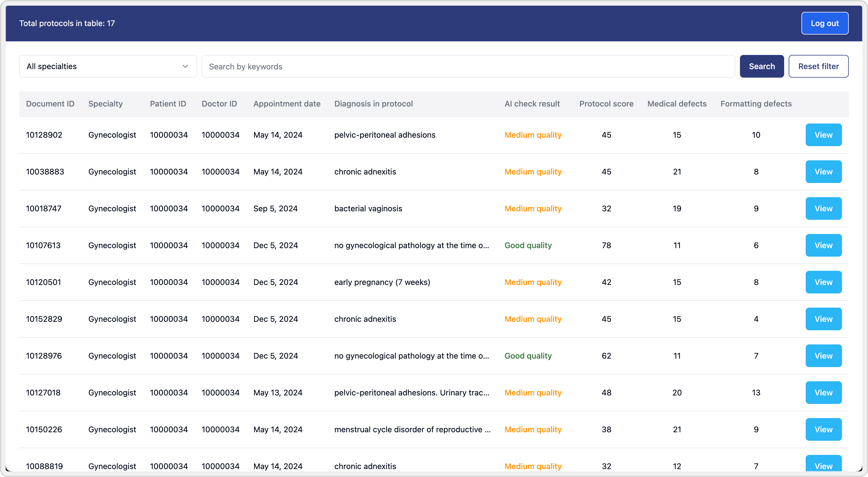Click the Medical defects column header

(676, 104)
